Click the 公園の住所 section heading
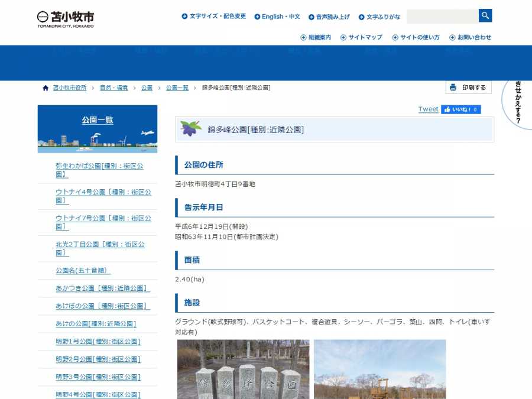 [x=203, y=165]
